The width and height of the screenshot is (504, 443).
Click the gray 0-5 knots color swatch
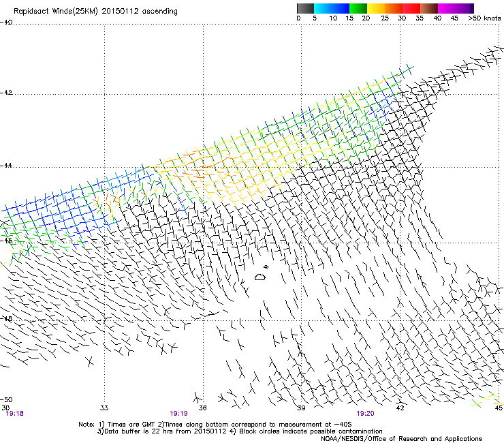tap(305, 8)
